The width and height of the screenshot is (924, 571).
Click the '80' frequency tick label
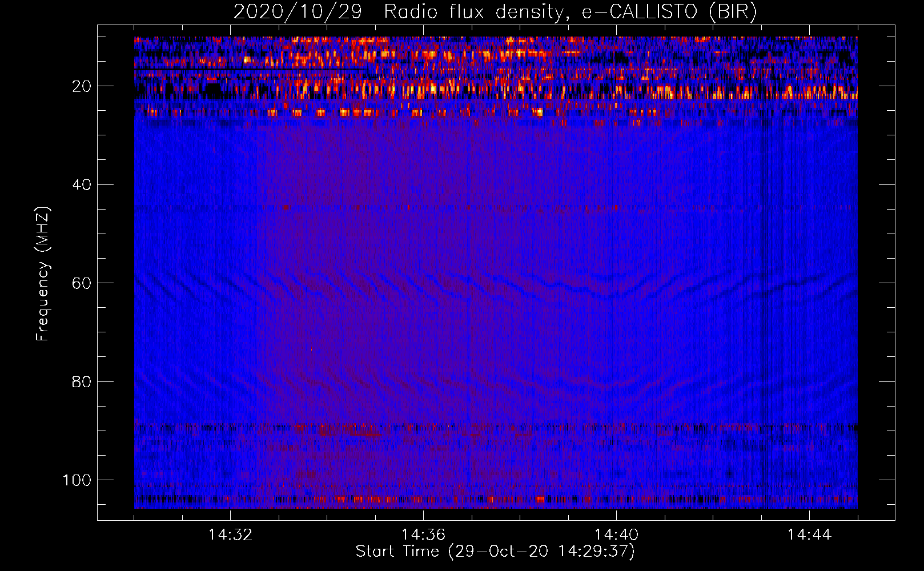click(x=82, y=381)
